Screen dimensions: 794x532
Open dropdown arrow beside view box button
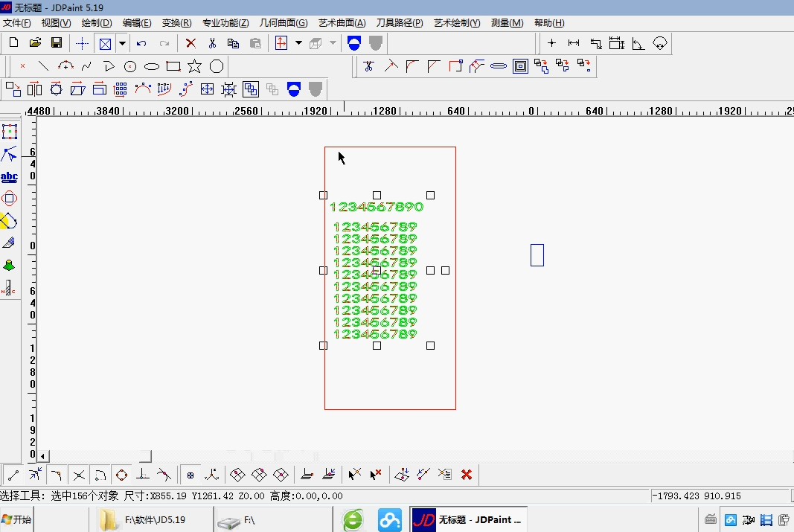(x=121, y=43)
